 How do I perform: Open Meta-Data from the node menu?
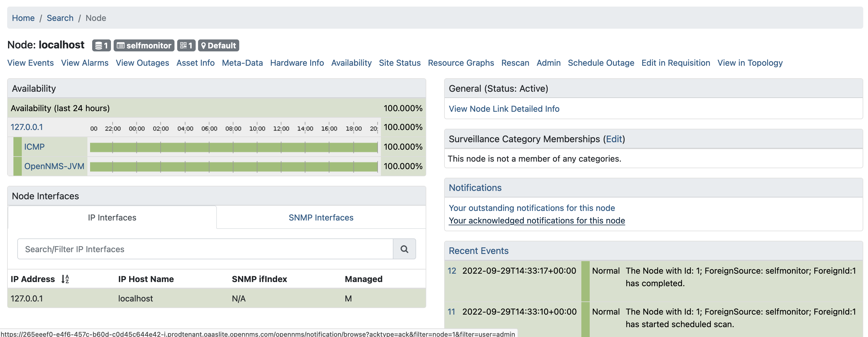tap(242, 63)
